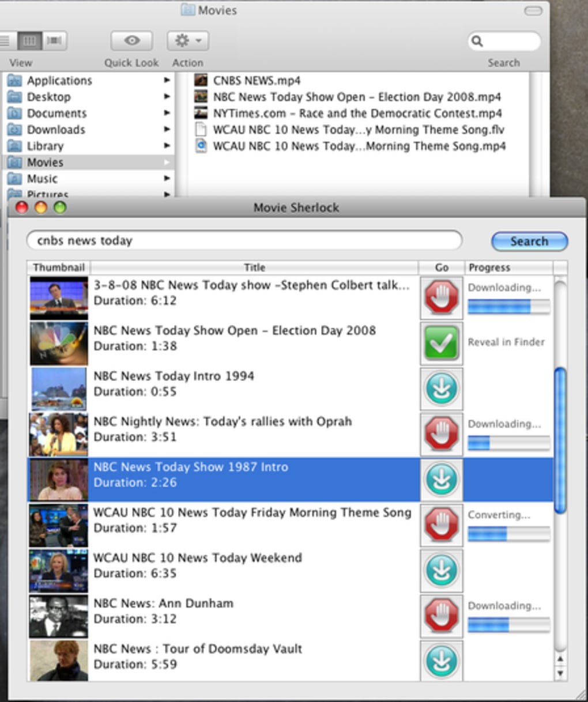Image resolution: width=588 pixels, height=702 pixels.
Task: Click scrollbar down arrow in results list
Action: 560,673
